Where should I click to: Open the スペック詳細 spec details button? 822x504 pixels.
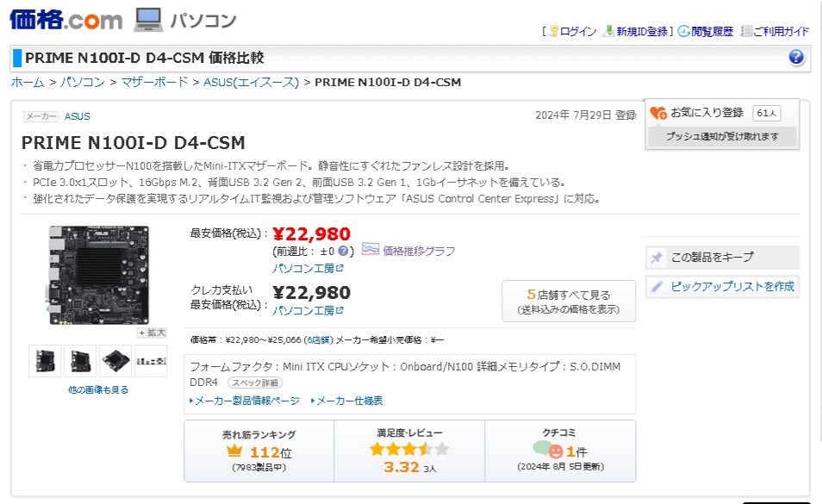[255, 383]
